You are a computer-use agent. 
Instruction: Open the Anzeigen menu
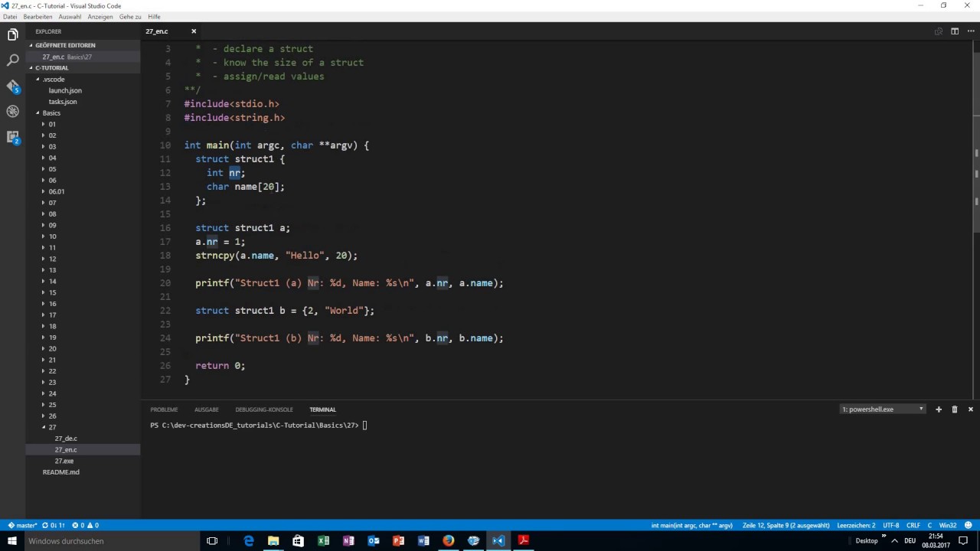click(100, 16)
